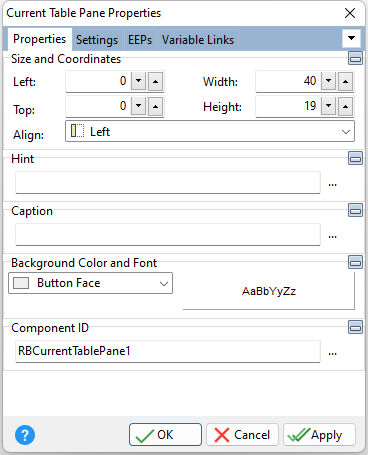Click the Button Face color swatch
Viewport: 368px width, 455px height.
tap(21, 283)
